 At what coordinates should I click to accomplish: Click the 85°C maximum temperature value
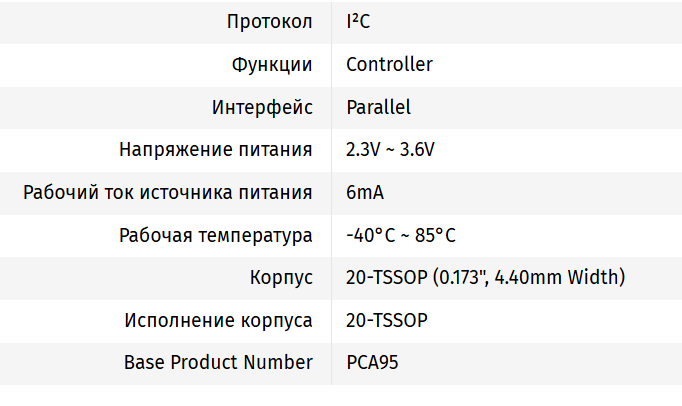[x=434, y=235]
